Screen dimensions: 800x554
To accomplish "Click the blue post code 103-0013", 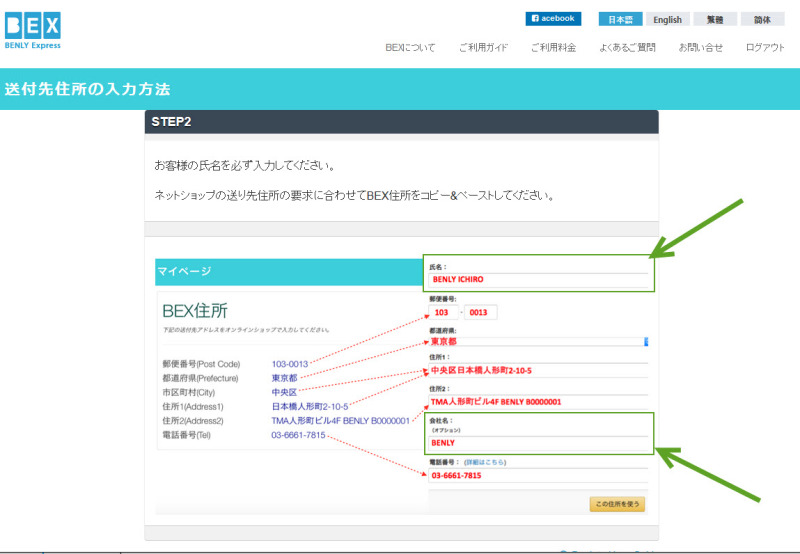I will point(290,364).
